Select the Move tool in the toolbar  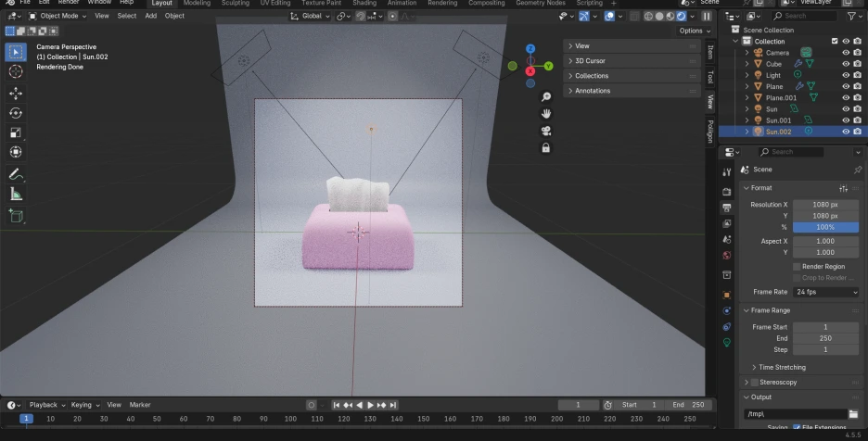point(16,93)
